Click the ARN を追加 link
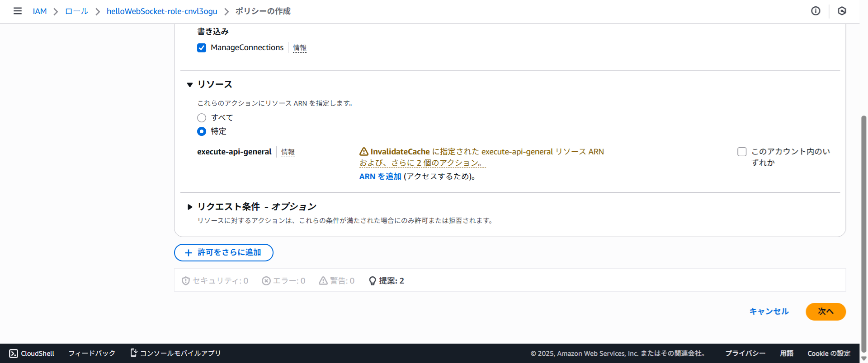This screenshot has width=868, height=363. point(380,177)
